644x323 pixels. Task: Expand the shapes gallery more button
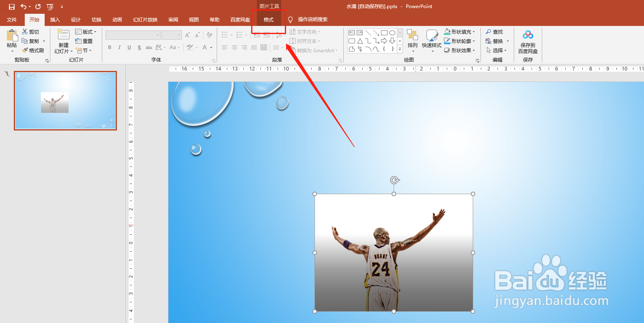click(x=400, y=49)
